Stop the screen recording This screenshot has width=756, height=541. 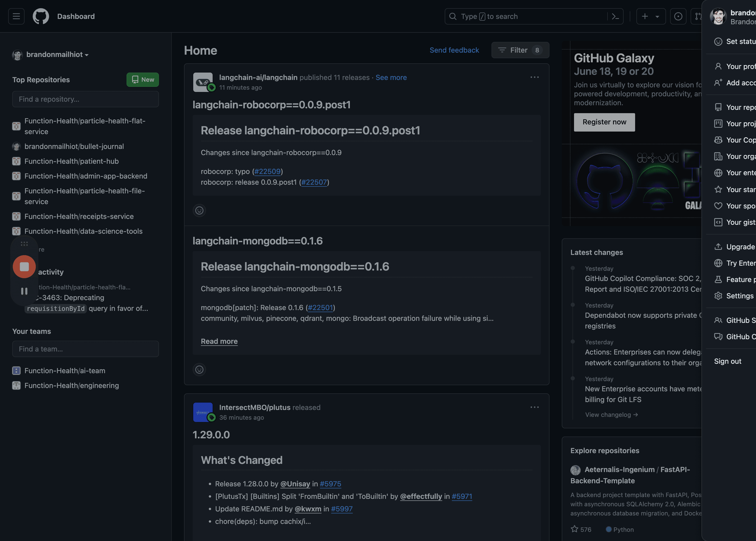tap(24, 266)
